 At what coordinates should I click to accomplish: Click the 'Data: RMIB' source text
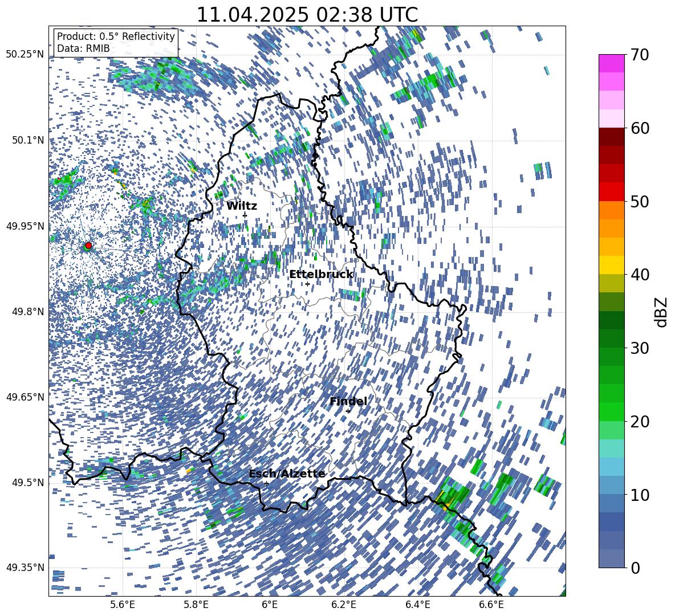coord(83,48)
